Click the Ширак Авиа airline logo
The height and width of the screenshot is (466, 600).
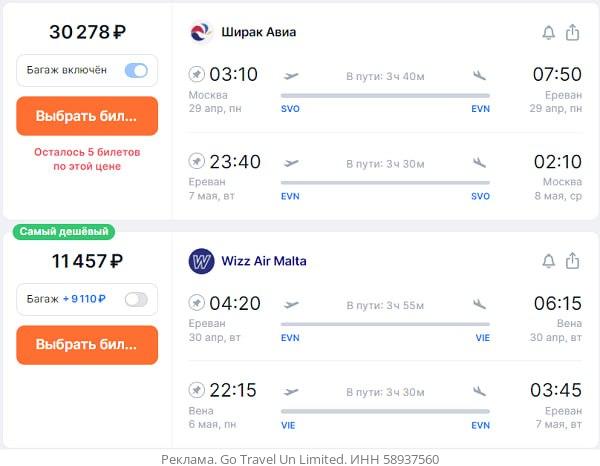click(201, 32)
